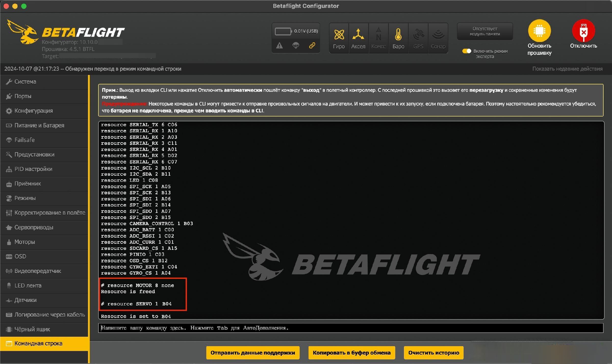Image resolution: width=612 pixels, height=364 pixels.
Task: Click the yellow chip Update Firmware icon
Action: 539,31
